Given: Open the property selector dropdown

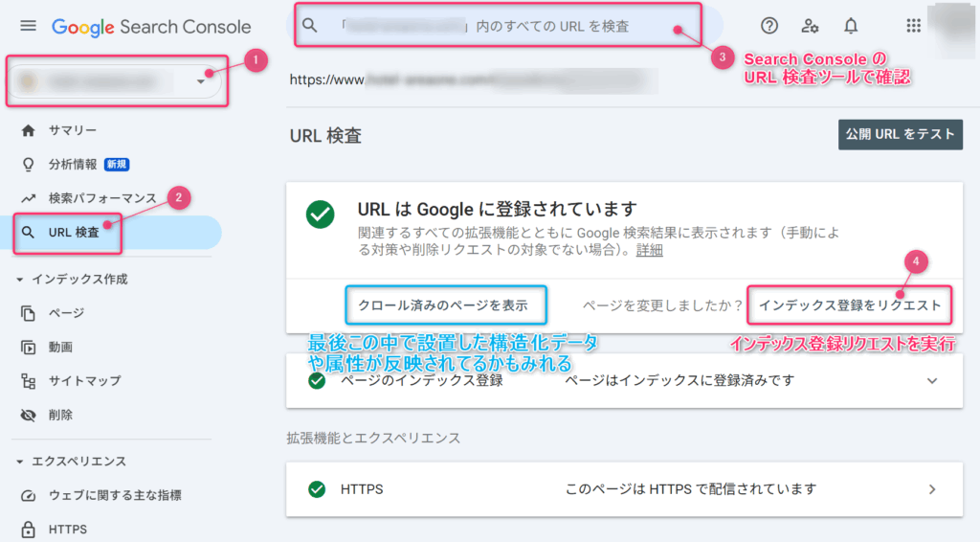Looking at the screenshot, I should (x=116, y=81).
